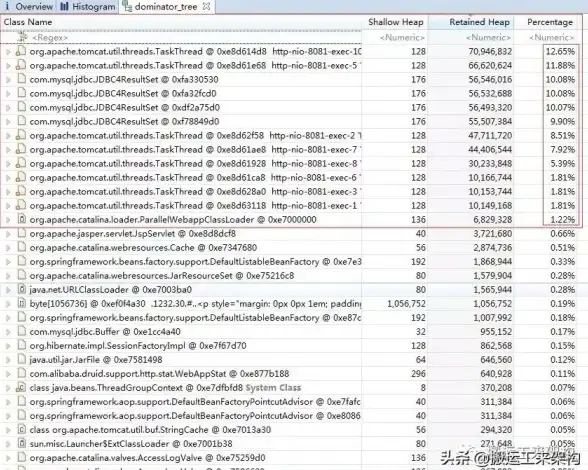Image resolution: width=588 pixels, height=470 pixels.
Task: Switch to the Overview tab
Action: point(28,6)
